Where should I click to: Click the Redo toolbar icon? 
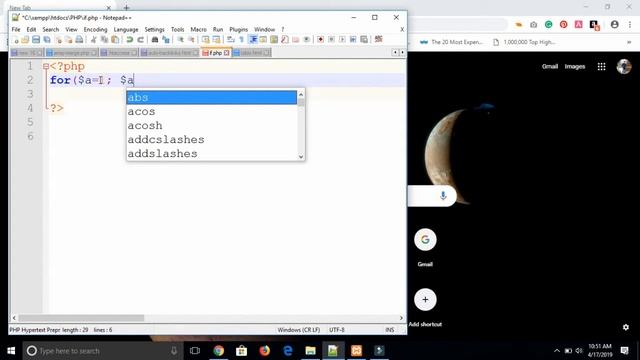[x=140, y=40]
